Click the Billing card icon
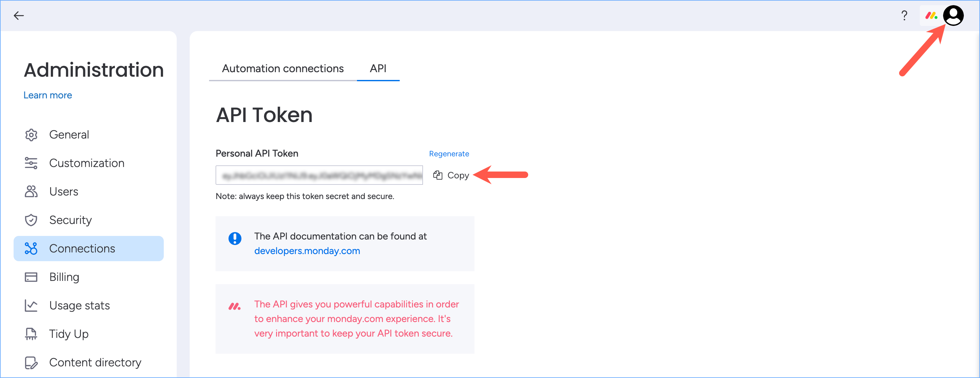 31,277
